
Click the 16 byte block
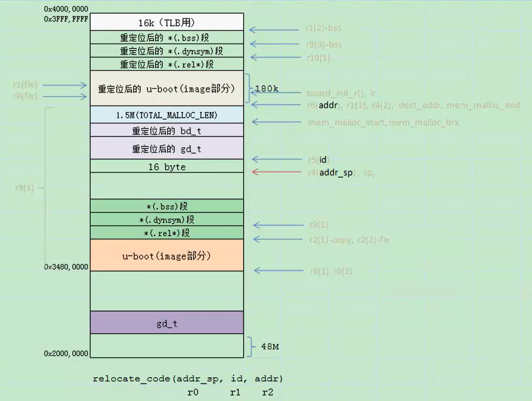pos(167,166)
